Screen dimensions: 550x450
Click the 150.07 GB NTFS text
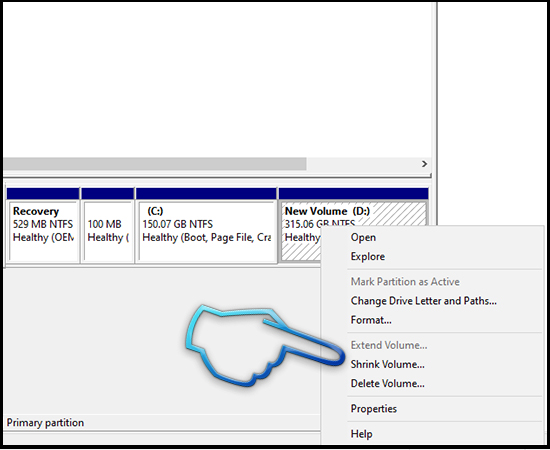point(177,224)
